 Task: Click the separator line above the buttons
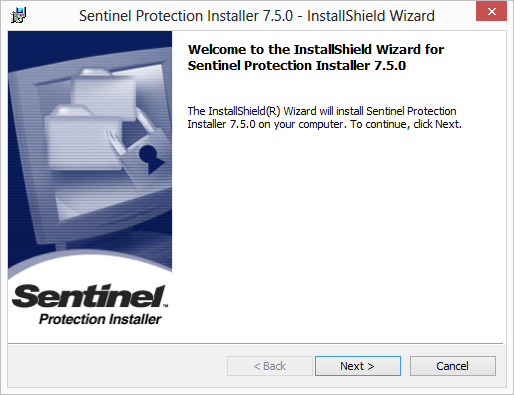point(255,343)
